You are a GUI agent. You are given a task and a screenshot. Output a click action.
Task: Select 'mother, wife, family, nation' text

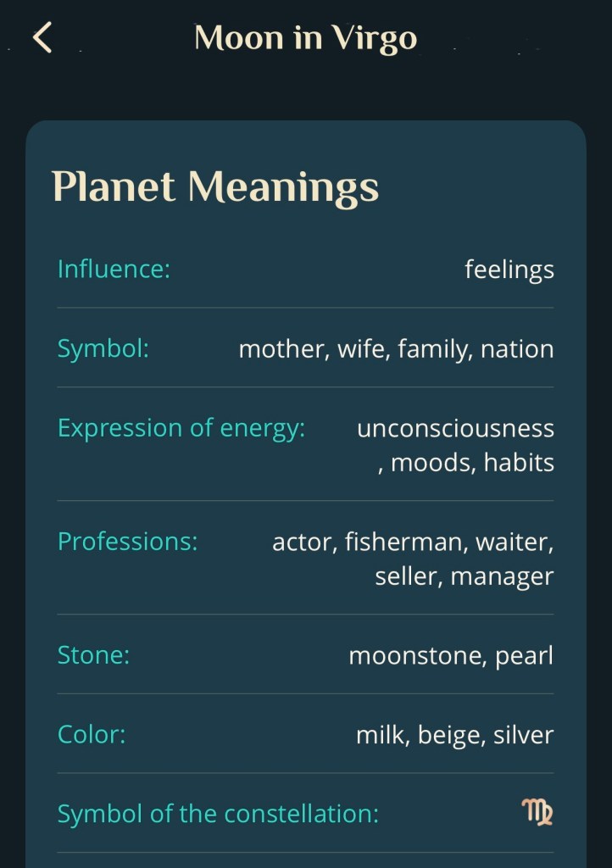coord(396,349)
